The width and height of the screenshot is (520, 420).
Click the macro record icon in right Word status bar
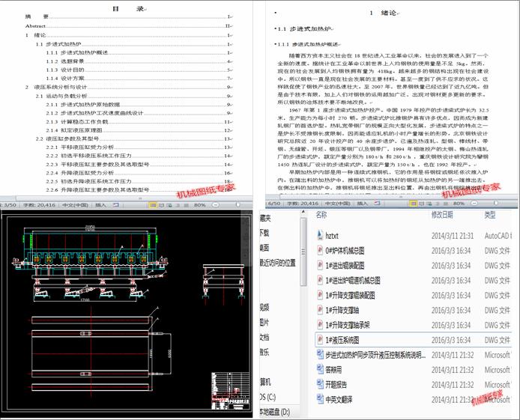click(377, 203)
